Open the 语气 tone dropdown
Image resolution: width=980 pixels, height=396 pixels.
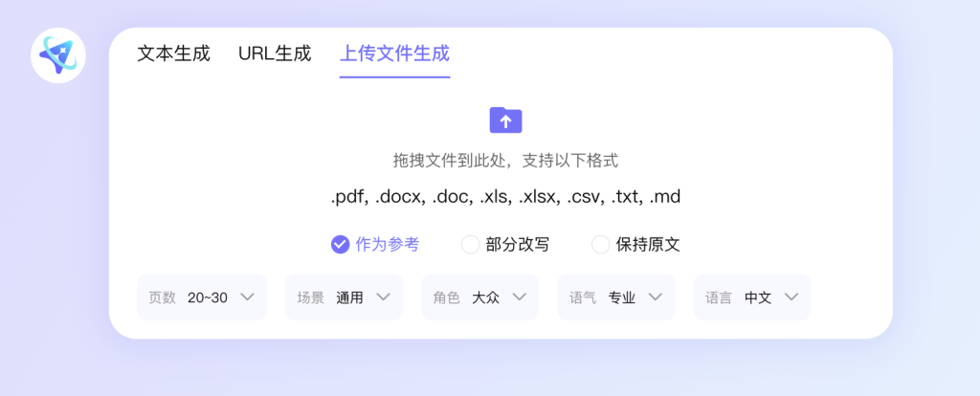pos(616,297)
